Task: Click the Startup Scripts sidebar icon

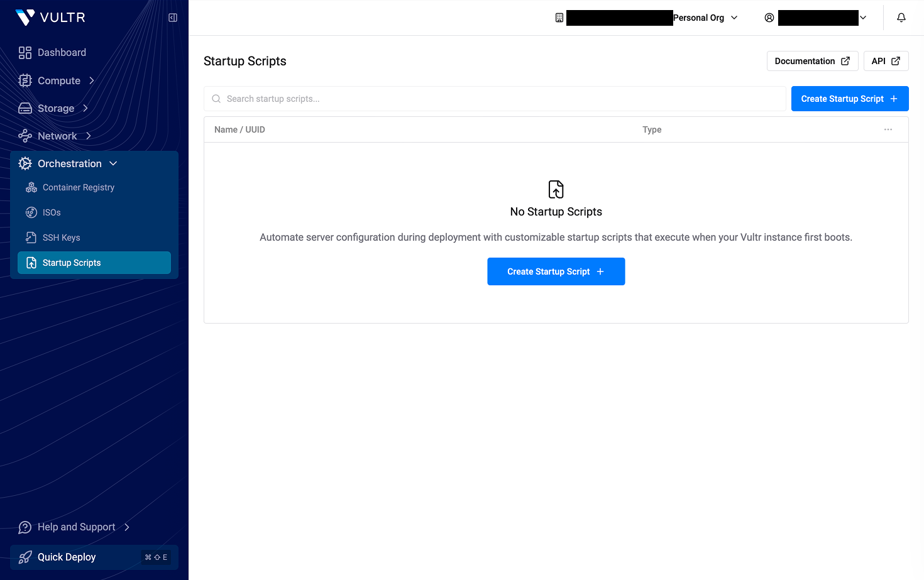Action: tap(31, 263)
